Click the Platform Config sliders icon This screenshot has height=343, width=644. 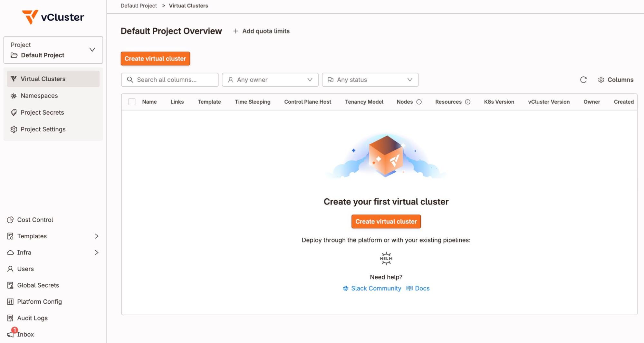pyautogui.click(x=10, y=302)
